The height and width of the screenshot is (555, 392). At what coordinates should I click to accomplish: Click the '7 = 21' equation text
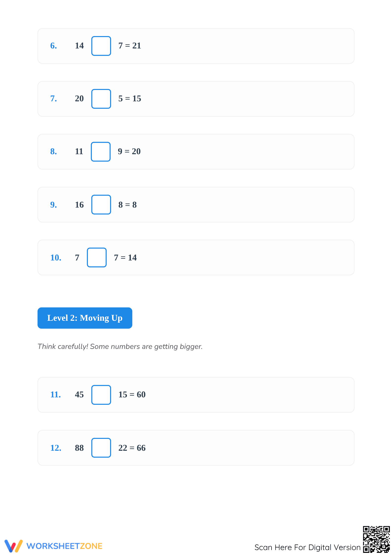point(130,46)
